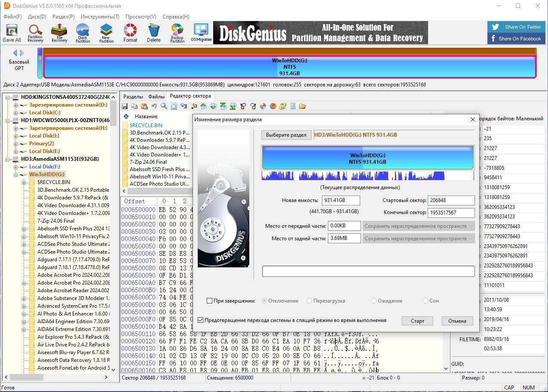Open the Инструменты menu
Screen dimensions: 548x392
tap(100, 16)
